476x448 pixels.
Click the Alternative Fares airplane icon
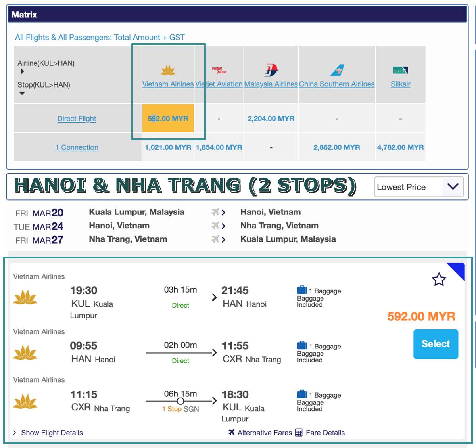pos(232,432)
